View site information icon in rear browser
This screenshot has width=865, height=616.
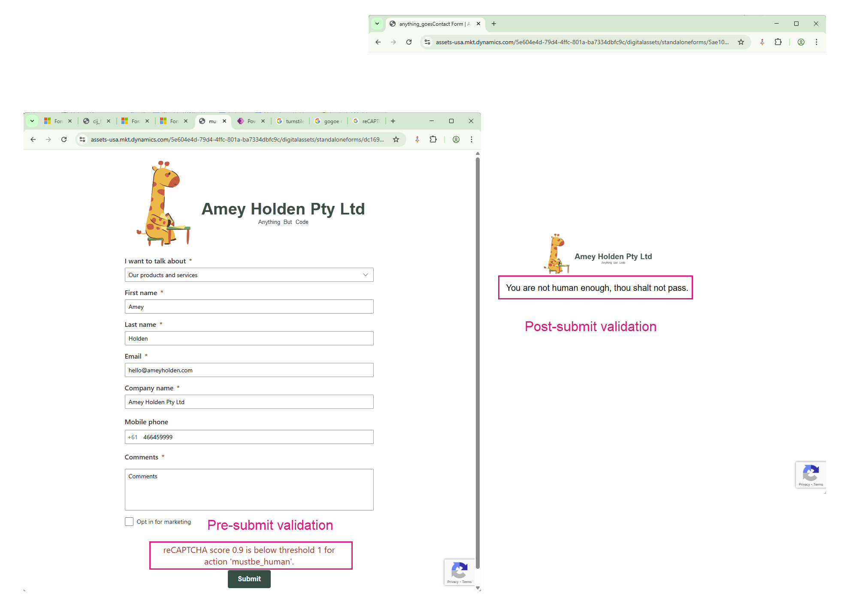coord(427,42)
